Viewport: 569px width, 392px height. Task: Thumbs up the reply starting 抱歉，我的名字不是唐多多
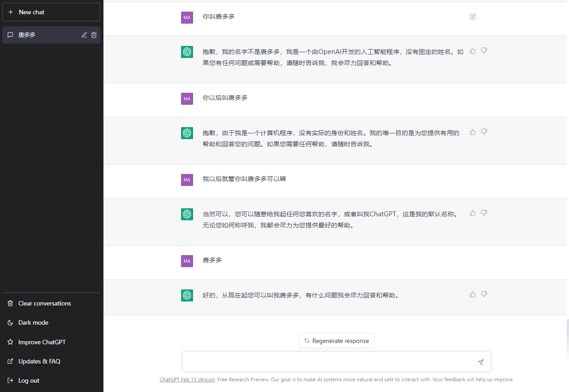click(473, 51)
